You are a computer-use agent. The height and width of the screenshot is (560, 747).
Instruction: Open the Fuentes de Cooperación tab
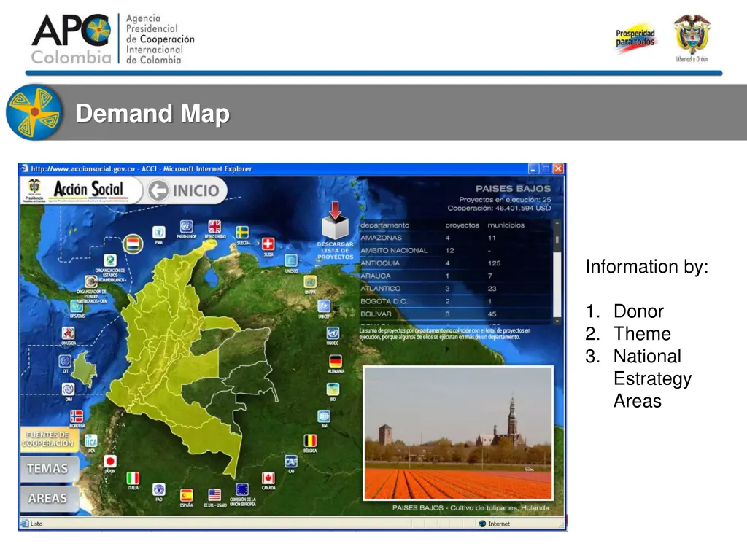[48, 438]
